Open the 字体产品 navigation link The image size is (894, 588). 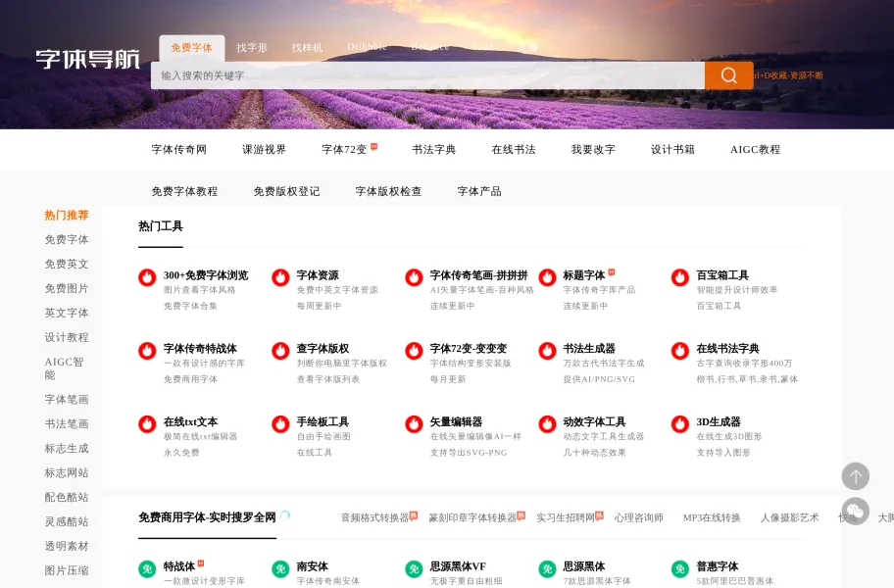click(479, 191)
